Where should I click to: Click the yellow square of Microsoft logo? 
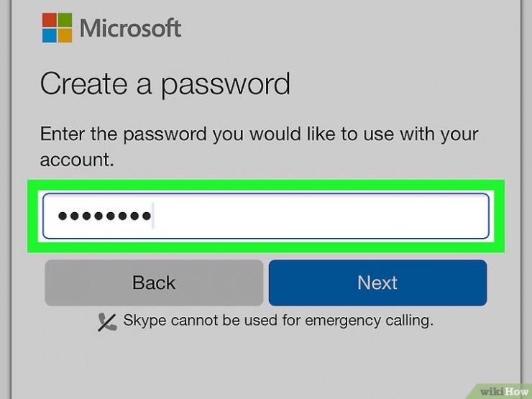coord(65,36)
